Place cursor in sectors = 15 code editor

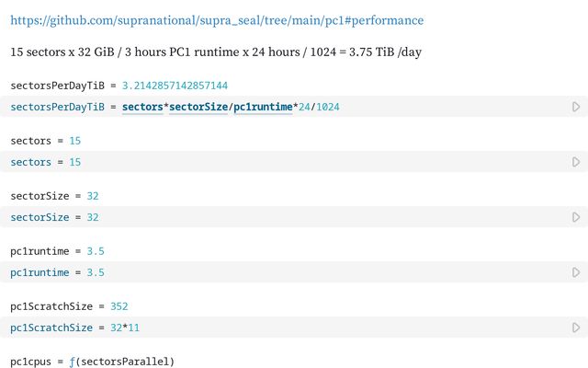pos(276,162)
